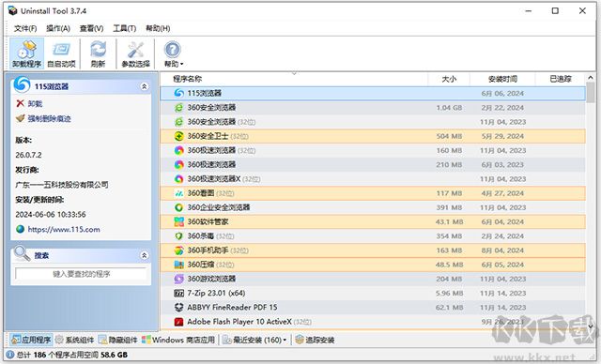The height and width of the screenshot is (364, 601).
Task: Click the Uninstall Tool title bar icon
Action: 12,10
